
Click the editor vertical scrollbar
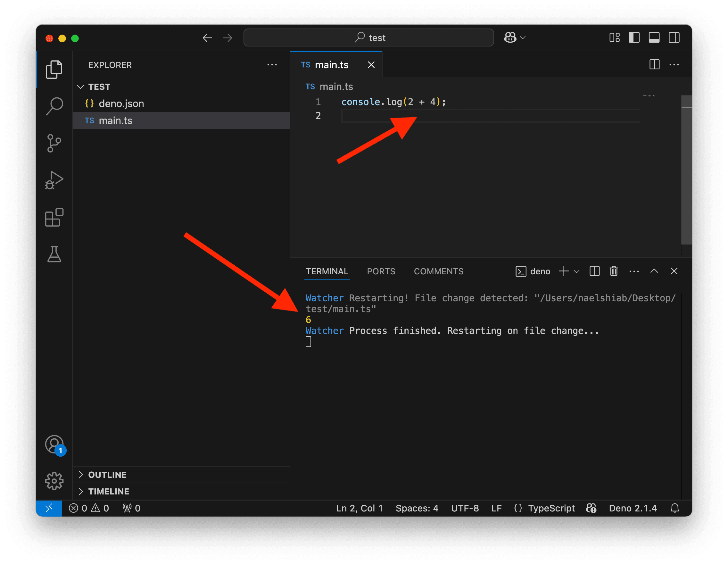click(x=686, y=170)
